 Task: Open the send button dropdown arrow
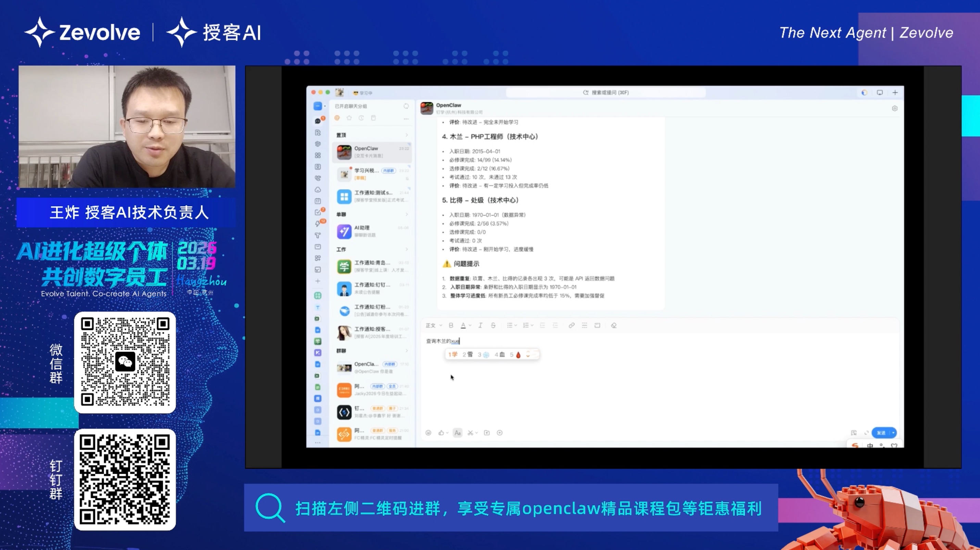pyautogui.click(x=893, y=433)
